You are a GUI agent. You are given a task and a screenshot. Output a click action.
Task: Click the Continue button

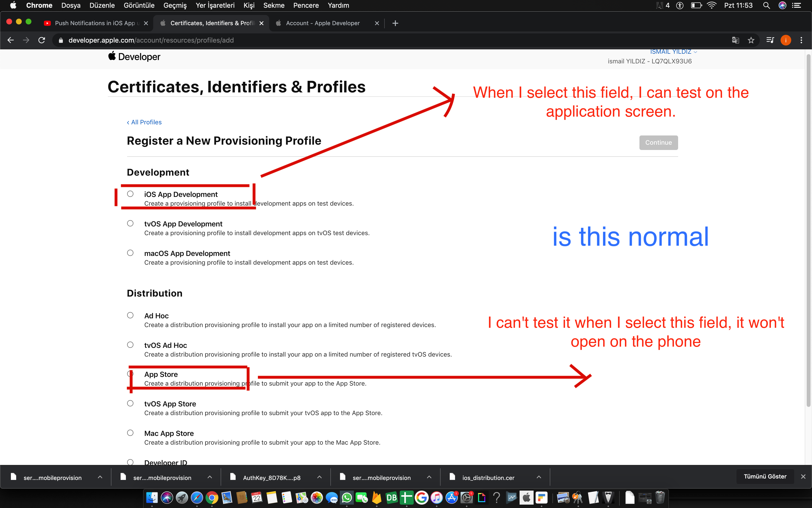coord(658,142)
